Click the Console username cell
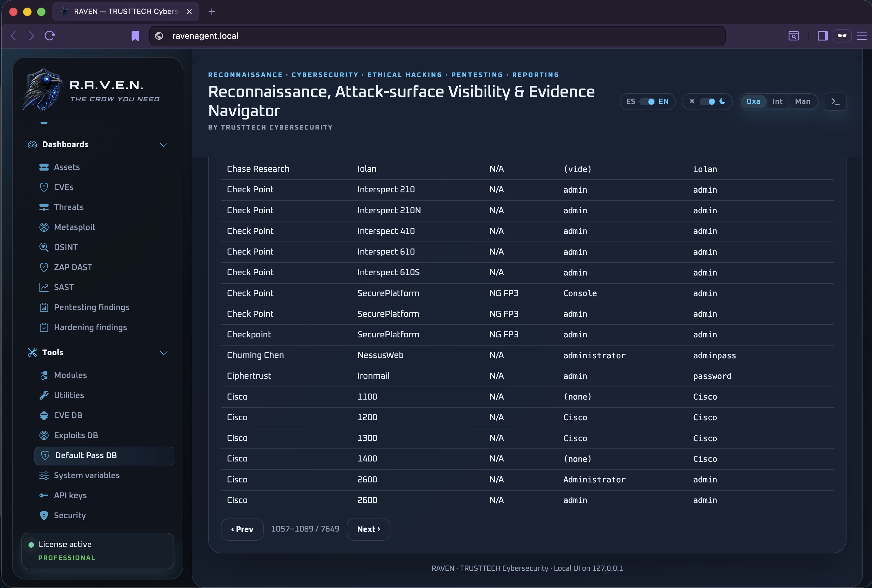This screenshot has width=872, height=588. (580, 293)
